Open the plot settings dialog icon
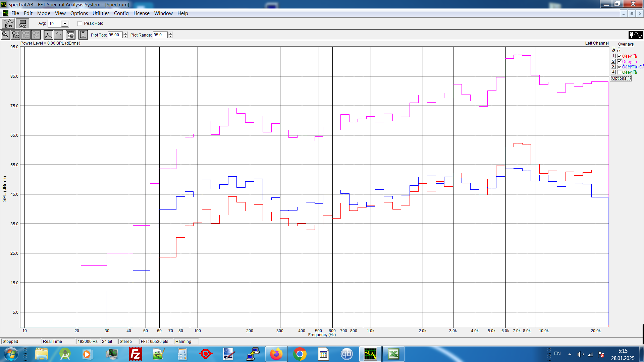The width and height of the screenshot is (644, 362). [70, 35]
